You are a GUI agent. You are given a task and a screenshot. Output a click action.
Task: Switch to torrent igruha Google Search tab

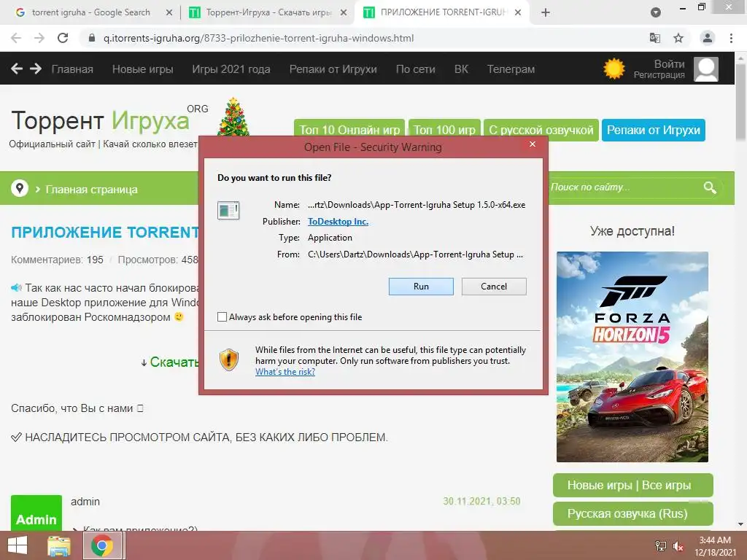90,12
